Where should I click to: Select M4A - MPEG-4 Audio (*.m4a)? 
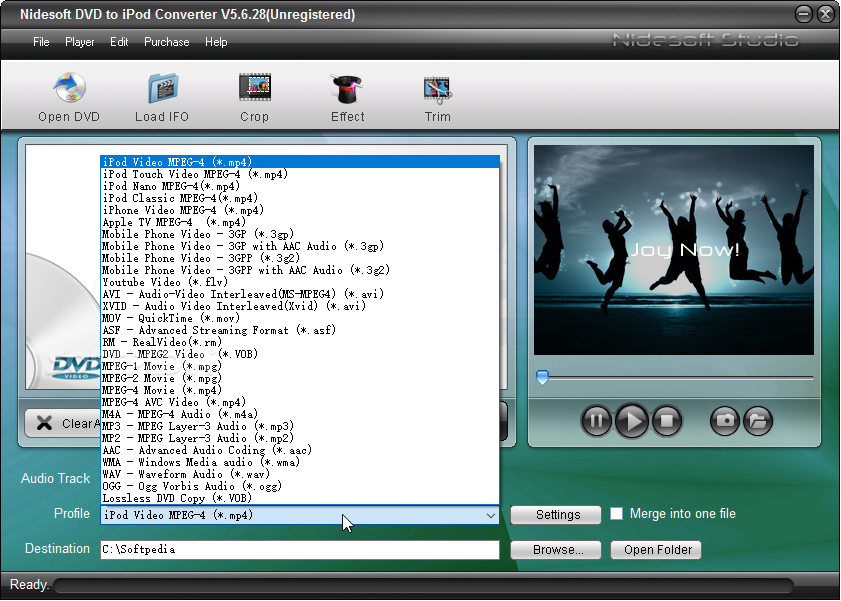(x=300, y=414)
